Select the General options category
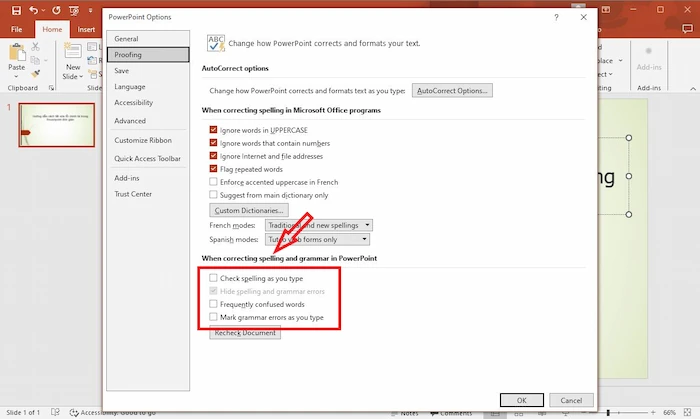 pyautogui.click(x=148, y=39)
